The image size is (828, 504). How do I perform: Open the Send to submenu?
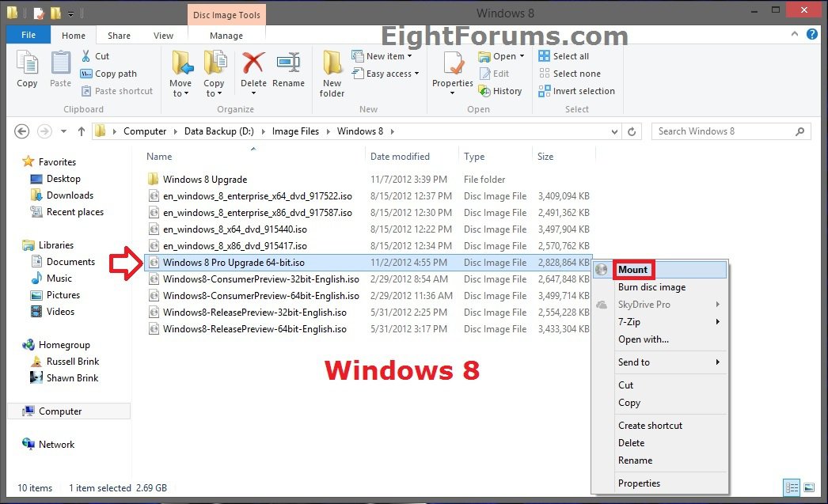[x=659, y=362]
